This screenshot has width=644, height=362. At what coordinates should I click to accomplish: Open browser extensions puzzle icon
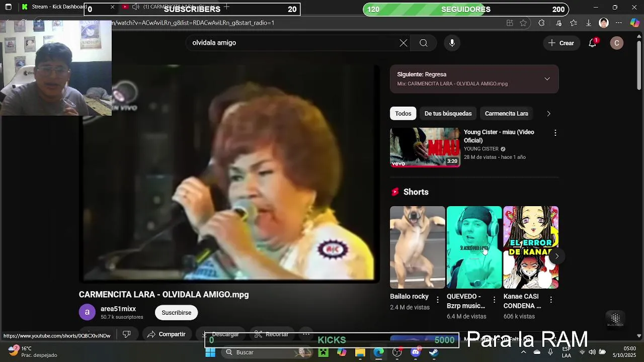pos(541,23)
